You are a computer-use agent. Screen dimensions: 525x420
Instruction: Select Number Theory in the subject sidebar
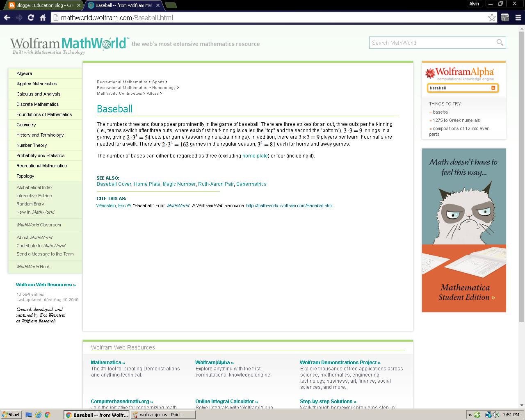pyautogui.click(x=31, y=145)
